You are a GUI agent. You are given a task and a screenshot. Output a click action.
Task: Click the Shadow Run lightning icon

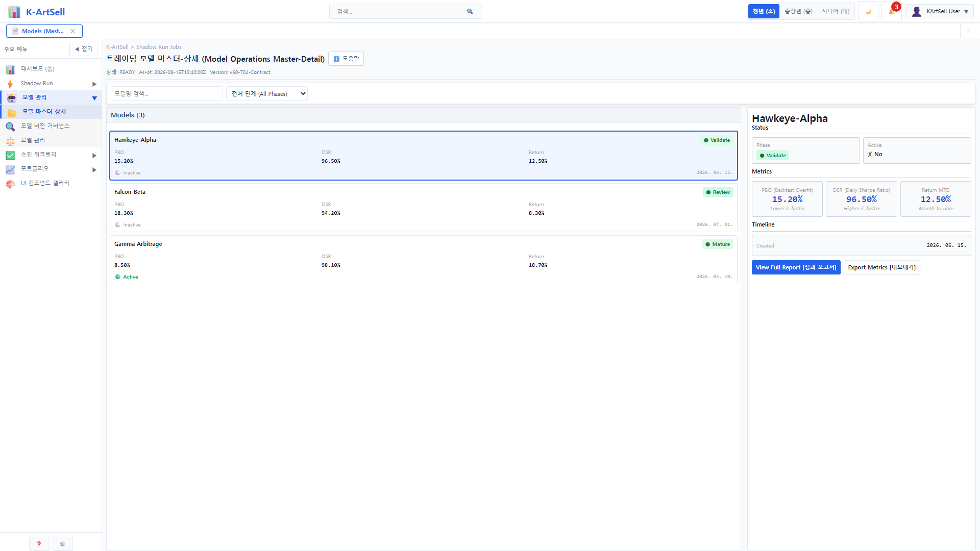click(10, 84)
